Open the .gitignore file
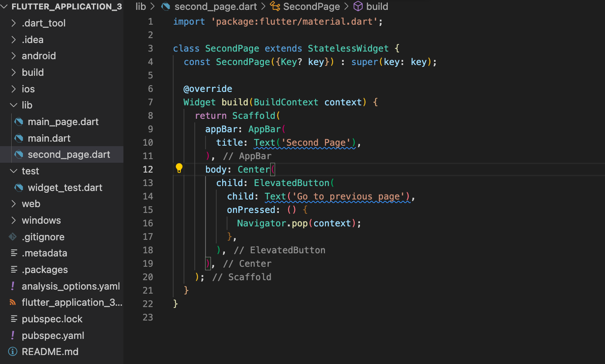Viewport: 605px width, 364px height. 43,237
